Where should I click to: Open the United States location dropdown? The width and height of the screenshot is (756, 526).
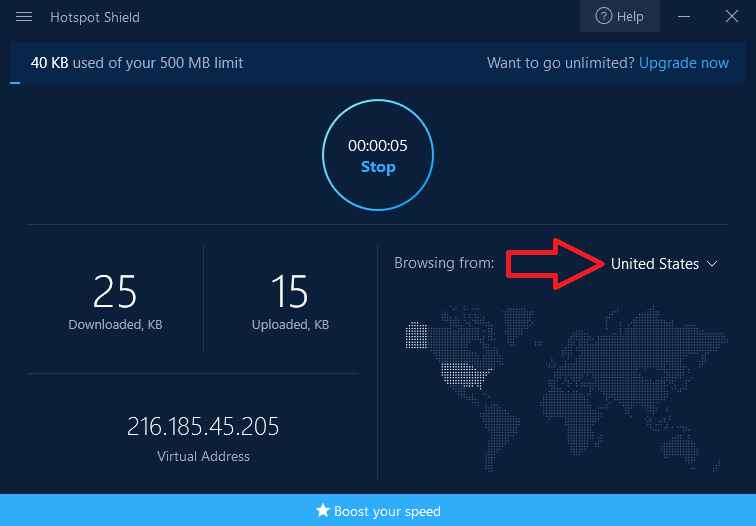pos(664,264)
